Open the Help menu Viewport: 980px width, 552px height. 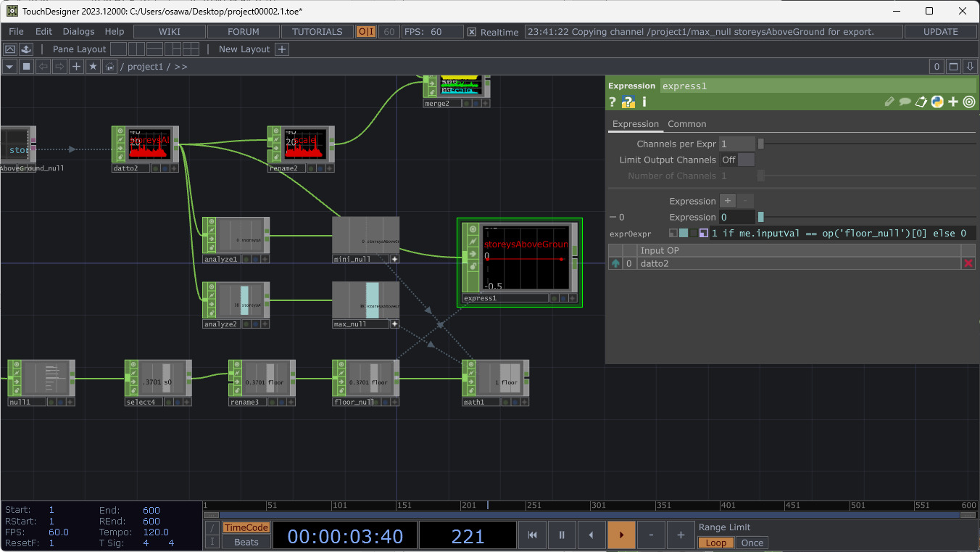[x=115, y=32]
